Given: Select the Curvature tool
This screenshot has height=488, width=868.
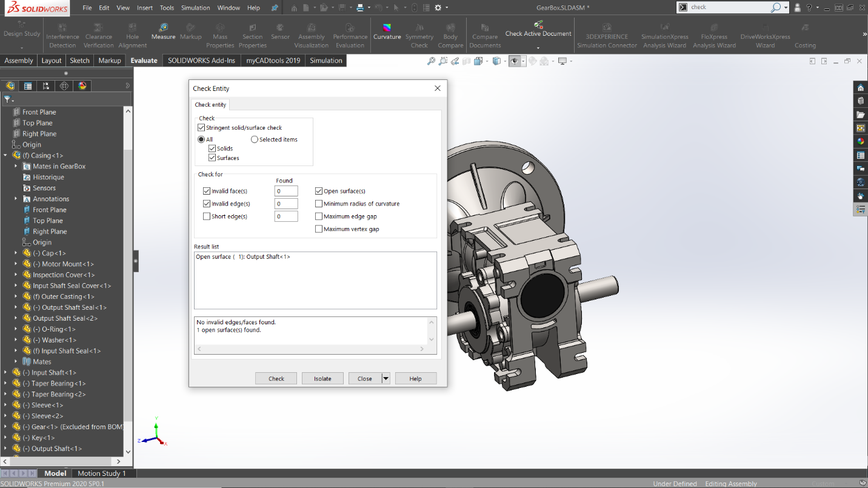Looking at the screenshot, I should click(x=387, y=32).
